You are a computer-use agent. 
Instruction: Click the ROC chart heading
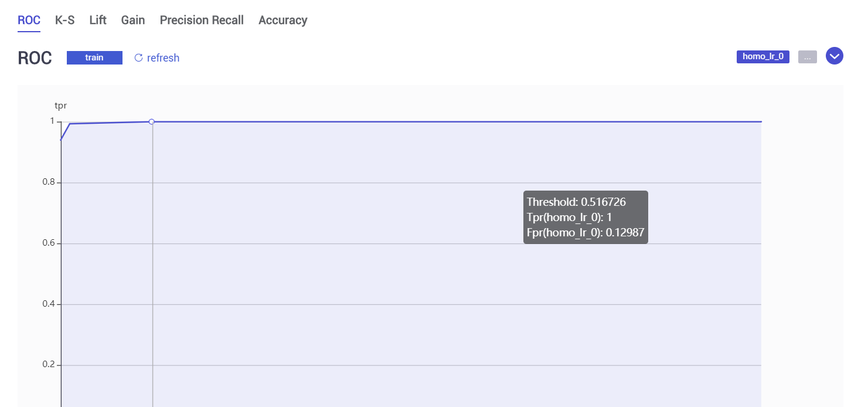click(35, 58)
